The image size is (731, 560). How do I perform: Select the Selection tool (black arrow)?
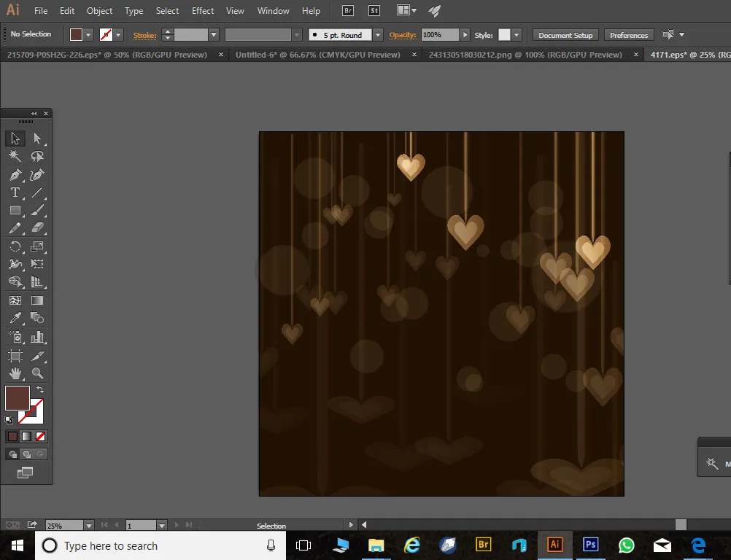coord(15,139)
